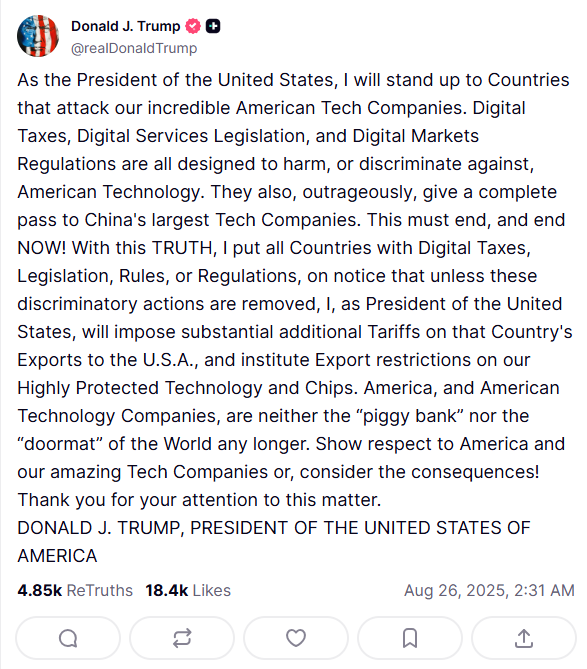Open the Donald J. Trump display name
Image resolution: width=587 pixels, height=669 pixels.
click(125, 26)
